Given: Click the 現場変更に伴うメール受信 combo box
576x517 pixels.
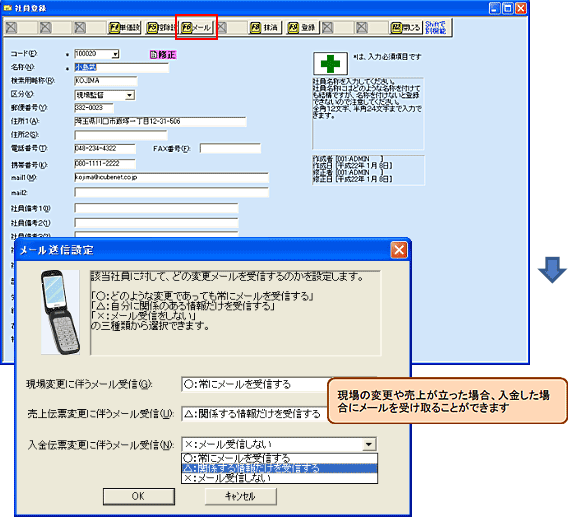Looking at the screenshot, I should (x=255, y=384).
